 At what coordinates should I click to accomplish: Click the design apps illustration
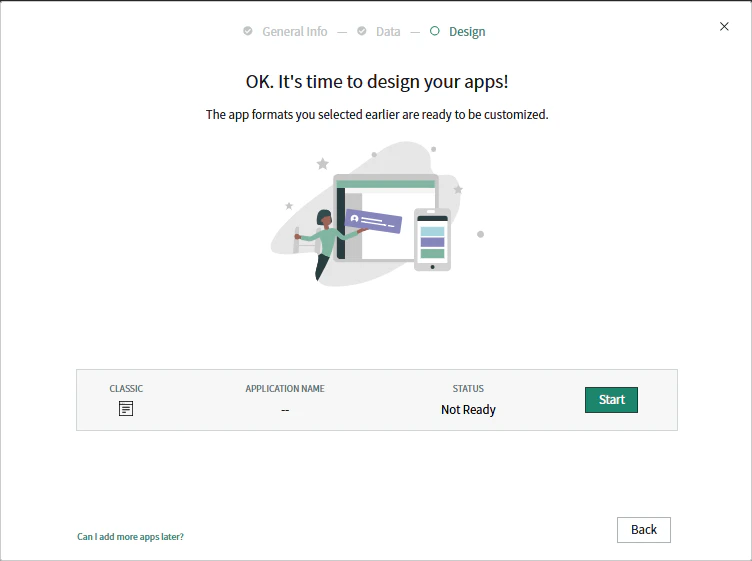(x=377, y=214)
